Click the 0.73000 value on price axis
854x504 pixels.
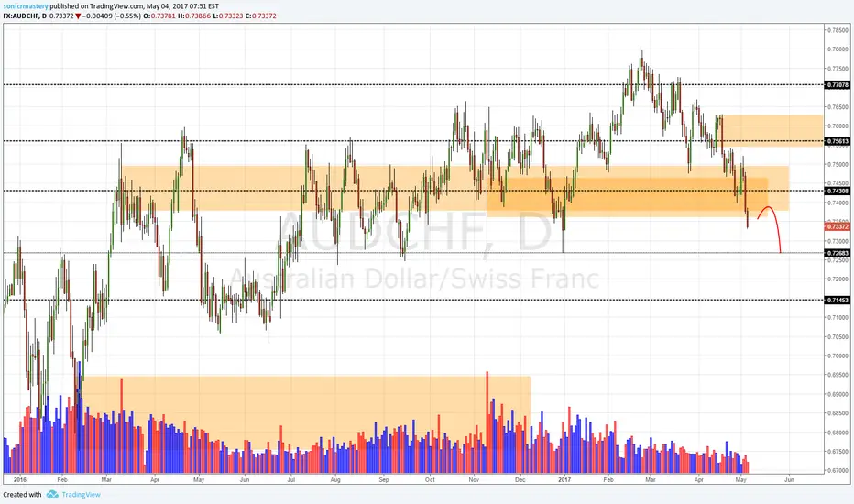coord(838,241)
